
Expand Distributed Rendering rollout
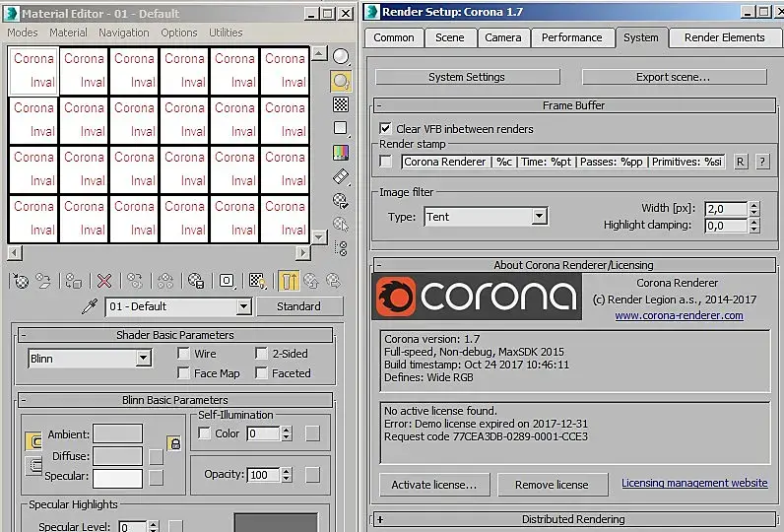click(574, 519)
